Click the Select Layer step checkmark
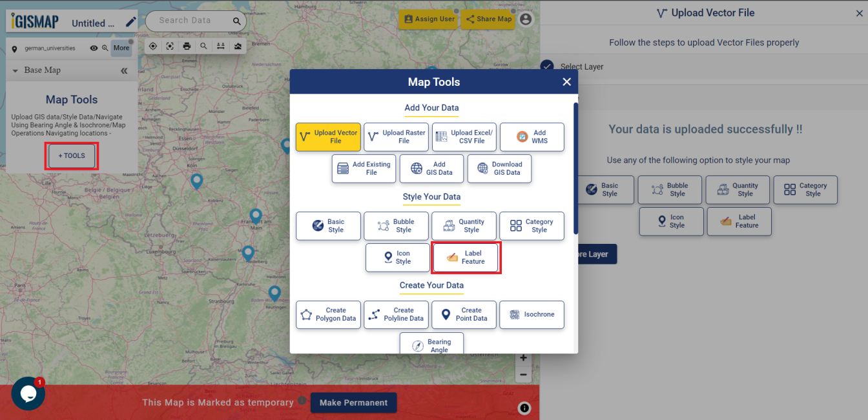The width and height of the screenshot is (868, 420). pyautogui.click(x=546, y=66)
